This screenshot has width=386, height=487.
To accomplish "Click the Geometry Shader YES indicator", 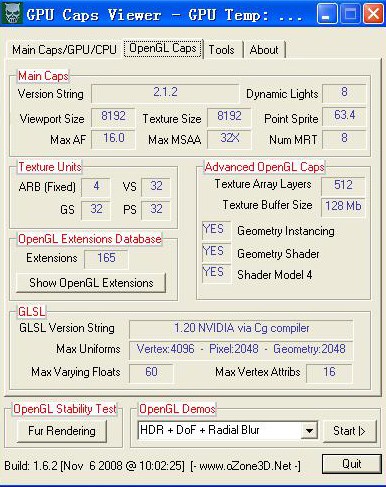I will 216,252.
